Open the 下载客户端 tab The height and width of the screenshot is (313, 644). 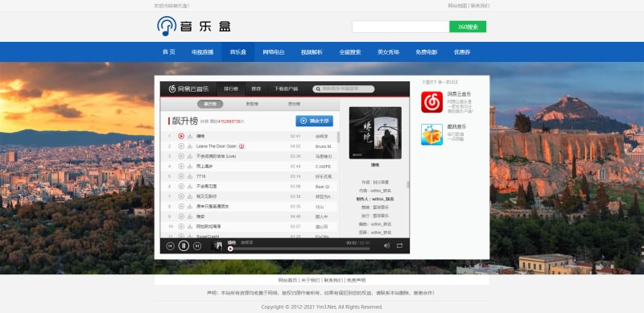point(287,89)
